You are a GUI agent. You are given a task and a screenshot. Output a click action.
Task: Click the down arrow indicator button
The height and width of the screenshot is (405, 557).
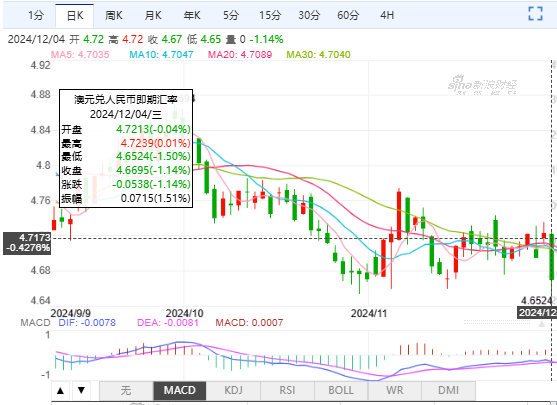click(x=81, y=391)
